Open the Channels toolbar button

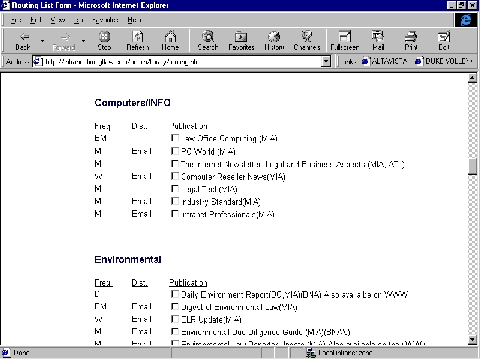pyautogui.click(x=307, y=41)
